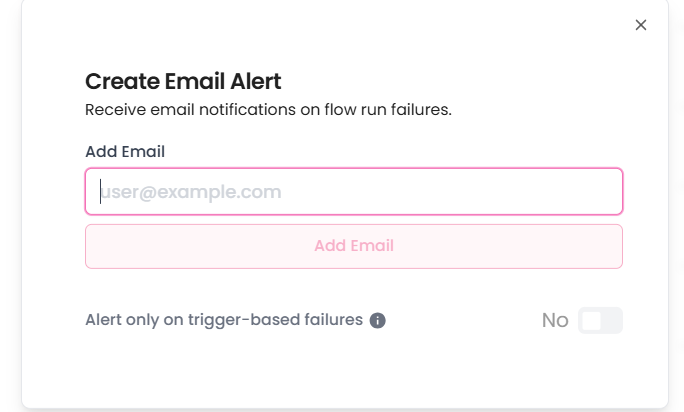
Task: Click the gray track of the toggle switch
Action: pyautogui.click(x=612, y=320)
